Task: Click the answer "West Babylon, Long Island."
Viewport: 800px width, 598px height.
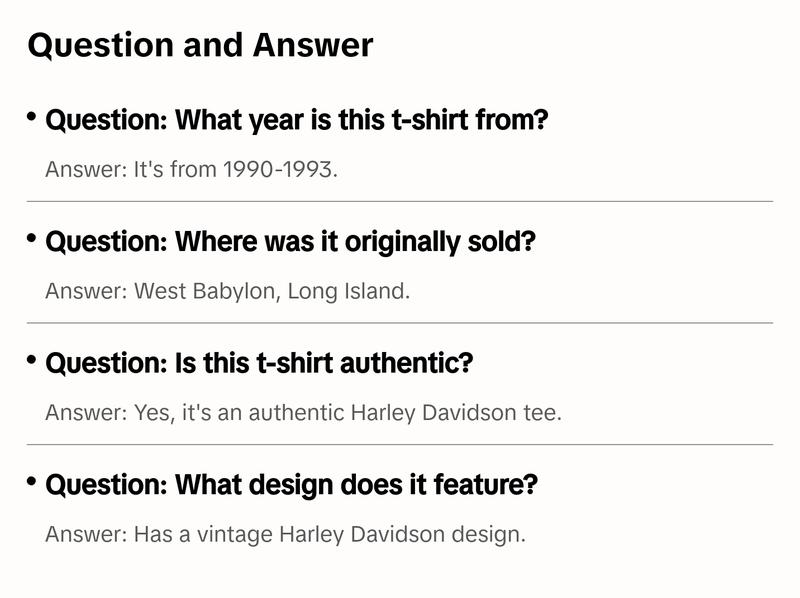Action: (228, 291)
